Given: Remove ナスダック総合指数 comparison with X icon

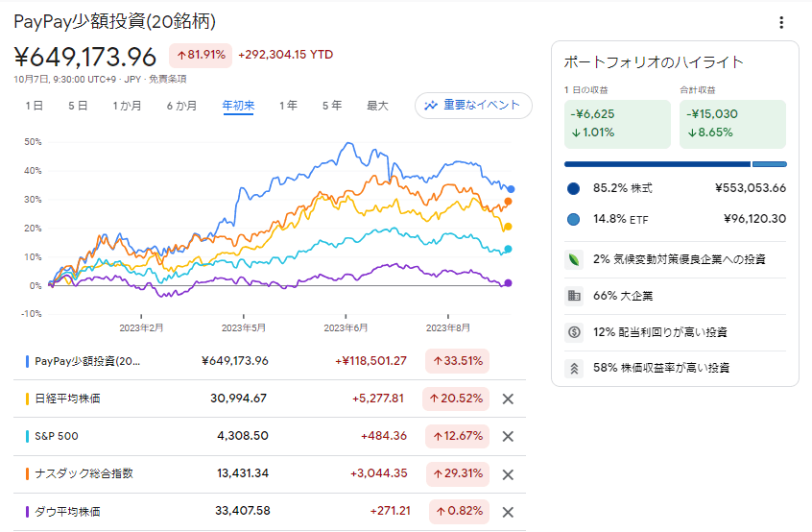Looking at the screenshot, I should tap(508, 474).
